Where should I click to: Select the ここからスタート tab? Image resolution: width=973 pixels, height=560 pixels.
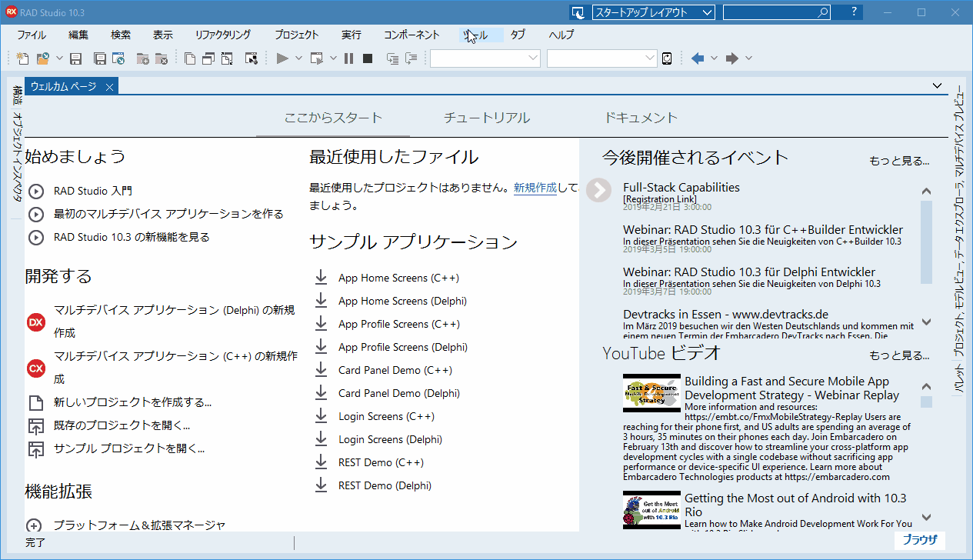pyautogui.click(x=333, y=118)
